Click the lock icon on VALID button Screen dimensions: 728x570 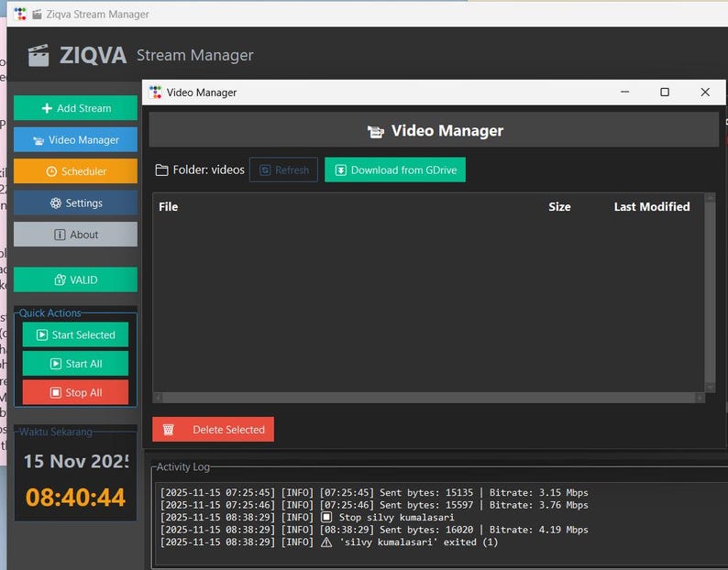pos(60,280)
